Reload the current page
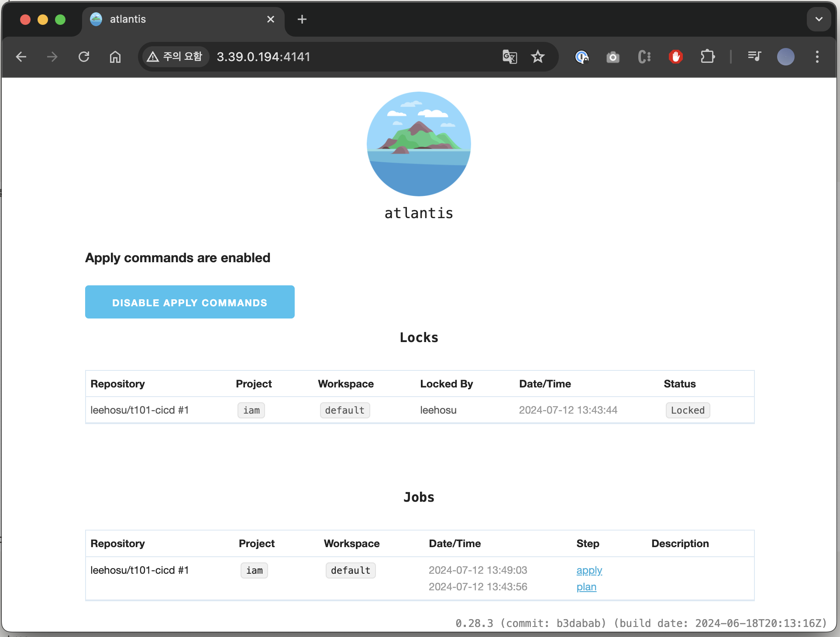The image size is (840, 637). 84,57
